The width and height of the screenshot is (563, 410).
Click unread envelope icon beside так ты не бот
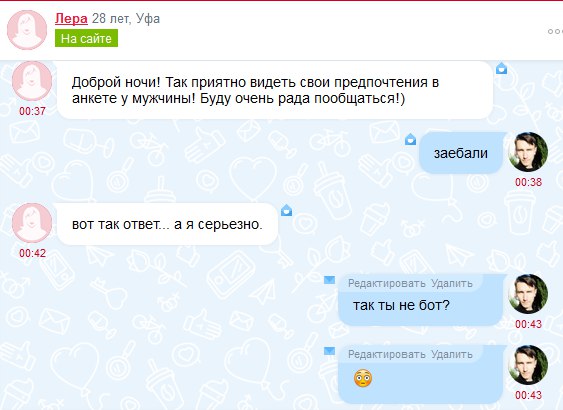point(329,280)
